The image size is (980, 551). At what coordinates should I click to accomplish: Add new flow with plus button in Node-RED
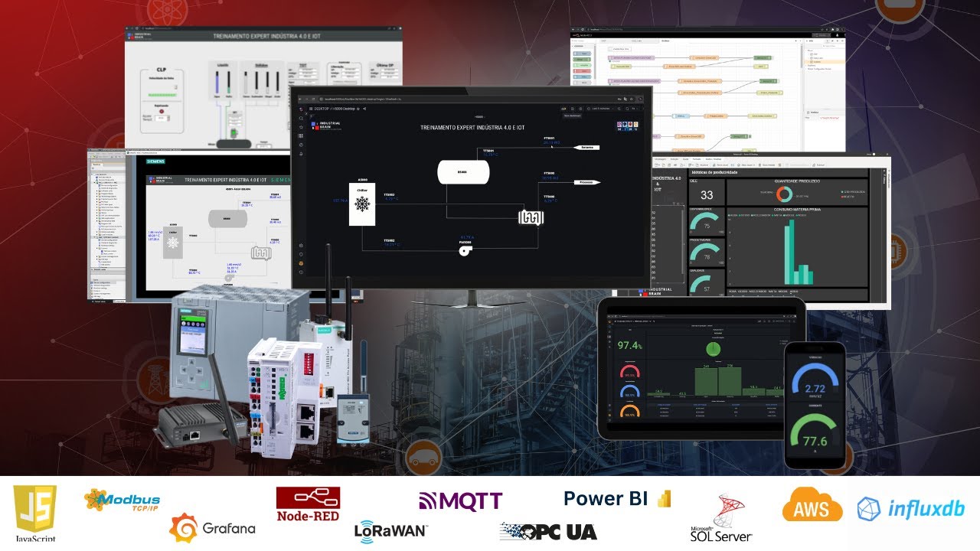click(795, 41)
